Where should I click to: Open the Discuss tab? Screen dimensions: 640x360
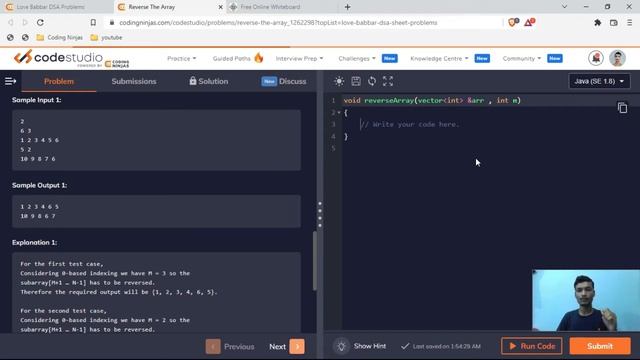[x=284, y=81]
